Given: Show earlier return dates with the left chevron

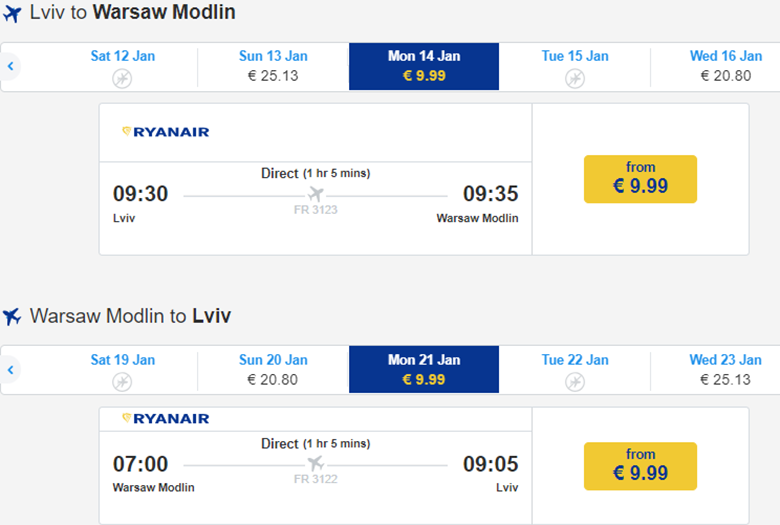Looking at the screenshot, I should tap(10, 370).
